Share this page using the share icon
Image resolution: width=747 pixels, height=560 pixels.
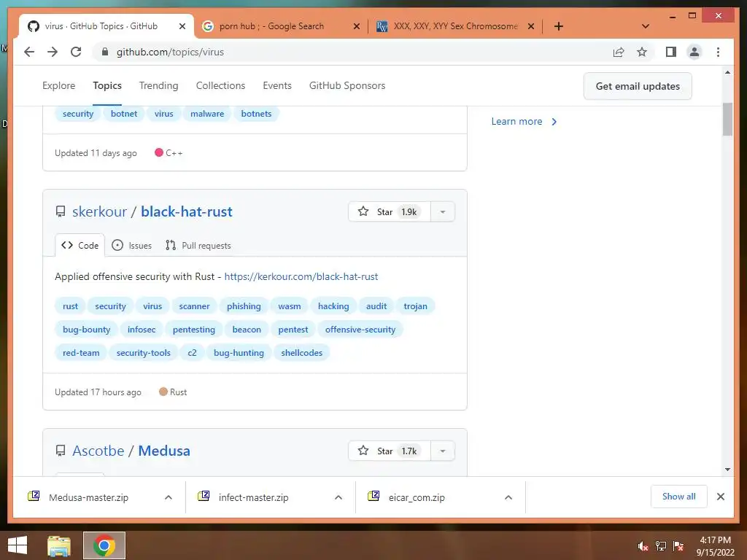point(619,52)
